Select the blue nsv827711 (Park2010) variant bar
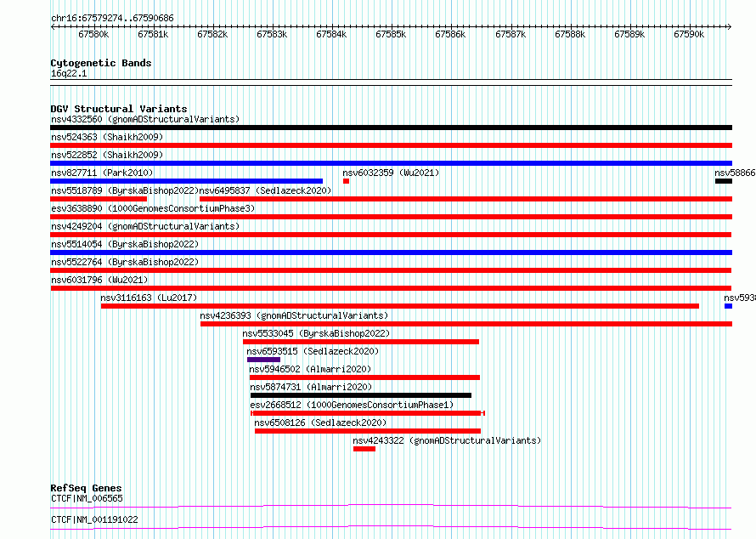 pos(186,181)
